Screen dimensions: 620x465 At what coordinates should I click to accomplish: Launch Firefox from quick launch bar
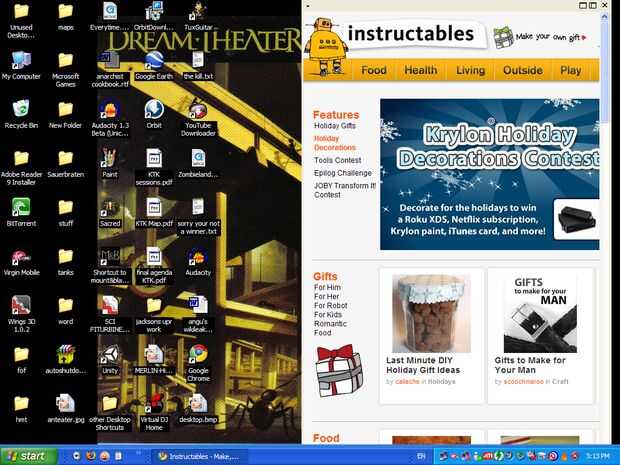(91, 456)
